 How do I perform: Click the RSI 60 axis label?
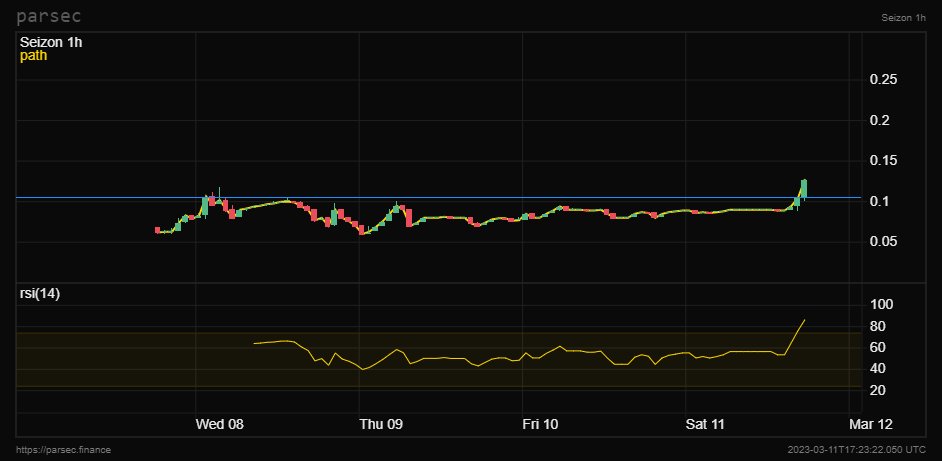(878, 347)
